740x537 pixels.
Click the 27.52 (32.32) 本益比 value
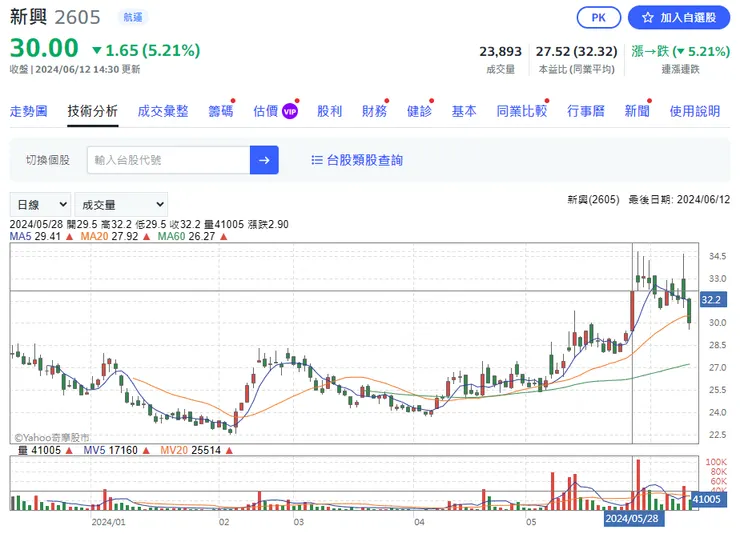click(x=576, y=51)
